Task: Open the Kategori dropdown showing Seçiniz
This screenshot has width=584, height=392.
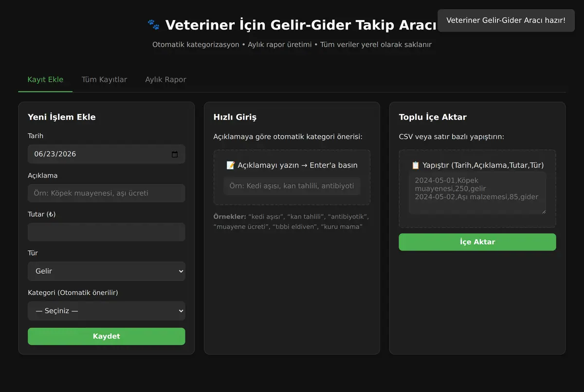Action: pyautogui.click(x=107, y=311)
